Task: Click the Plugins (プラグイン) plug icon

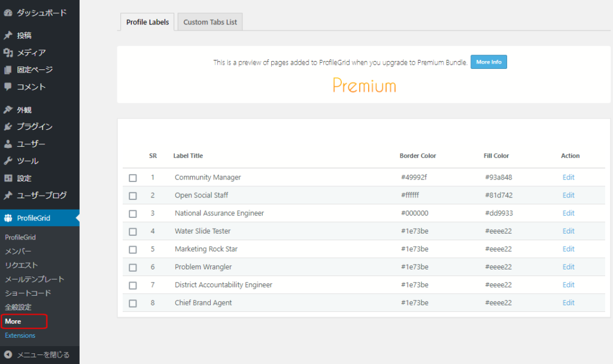Action: [8, 127]
